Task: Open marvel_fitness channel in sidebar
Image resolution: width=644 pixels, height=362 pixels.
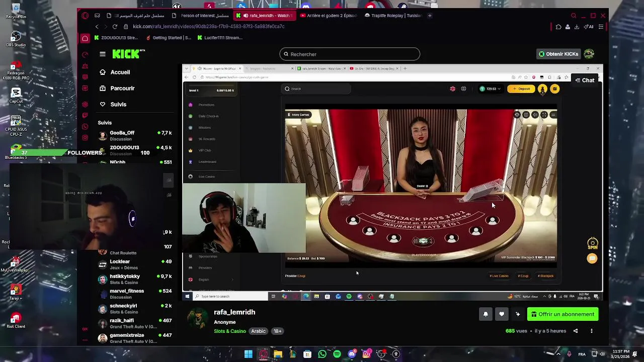Action: click(135, 294)
